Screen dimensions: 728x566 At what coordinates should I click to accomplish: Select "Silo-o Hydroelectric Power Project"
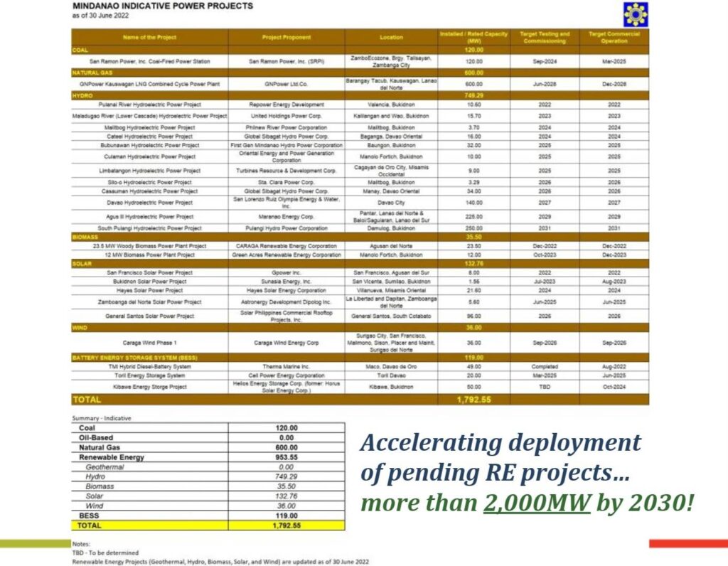coord(149,183)
